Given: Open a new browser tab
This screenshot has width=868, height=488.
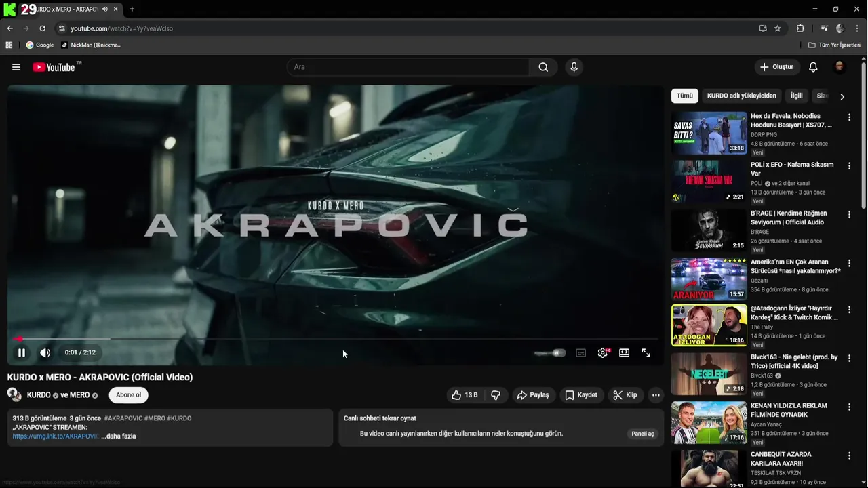Looking at the screenshot, I should coord(132,9).
